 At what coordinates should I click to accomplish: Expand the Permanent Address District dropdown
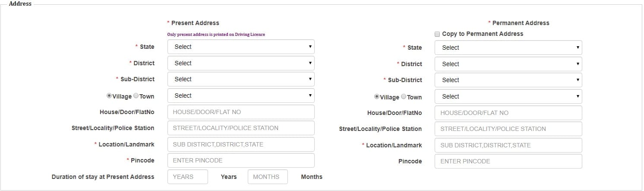[x=508, y=64]
